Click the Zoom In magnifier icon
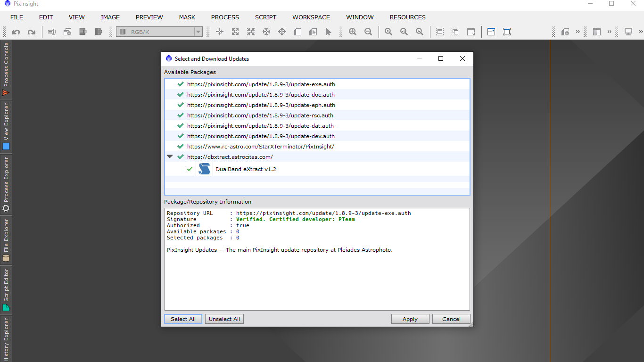 tap(353, 32)
